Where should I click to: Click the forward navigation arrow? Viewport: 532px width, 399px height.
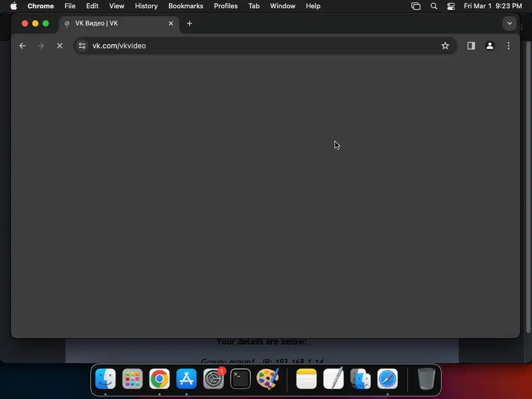point(41,46)
